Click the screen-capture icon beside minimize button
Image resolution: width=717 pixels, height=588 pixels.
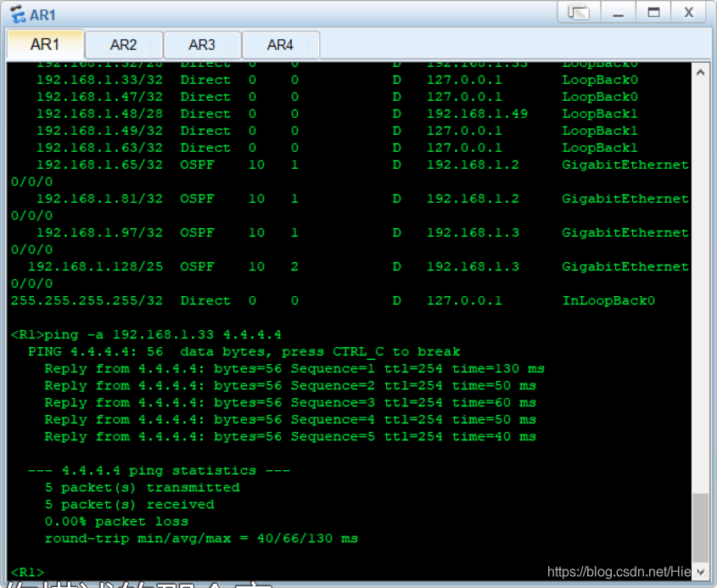click(x=580, y=12)
